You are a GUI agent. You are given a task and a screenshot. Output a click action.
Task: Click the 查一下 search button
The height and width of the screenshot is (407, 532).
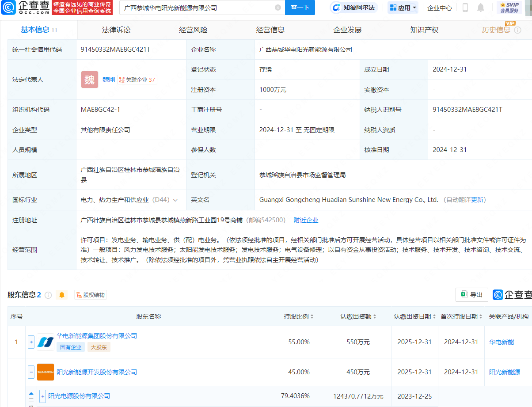click(x=300, y=8)
